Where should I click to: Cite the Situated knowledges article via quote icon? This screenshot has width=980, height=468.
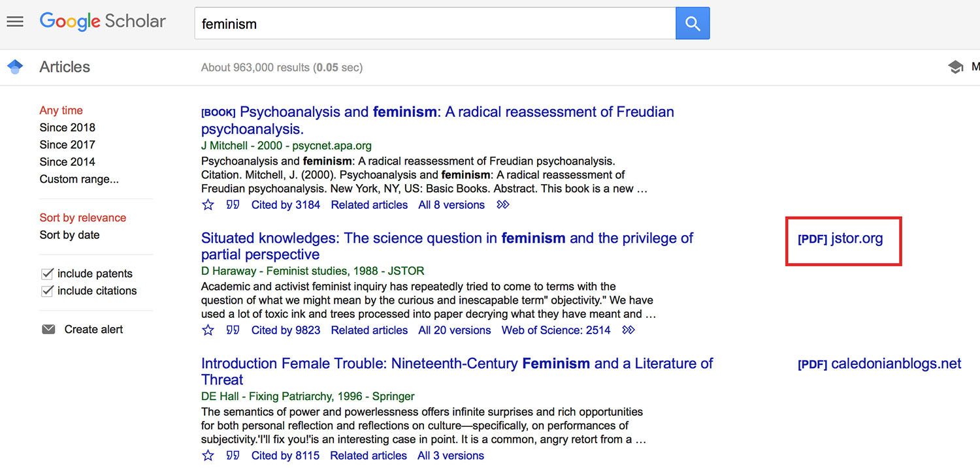[x=233, y=330]
